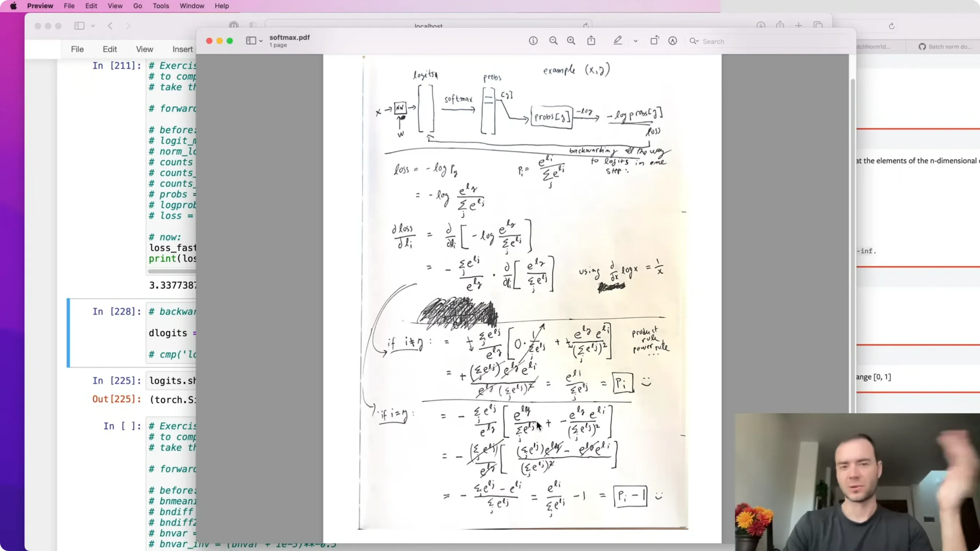This screenshot has width=980, height=551.
Task: Zoom in on softmax.pdf
Action: tap(571, 41)
